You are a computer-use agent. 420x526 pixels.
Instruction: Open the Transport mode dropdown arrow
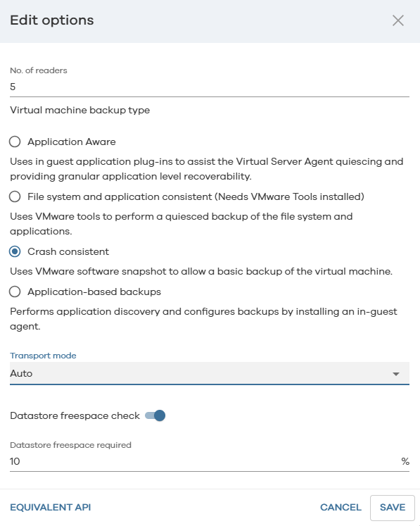tap(396, 374)
